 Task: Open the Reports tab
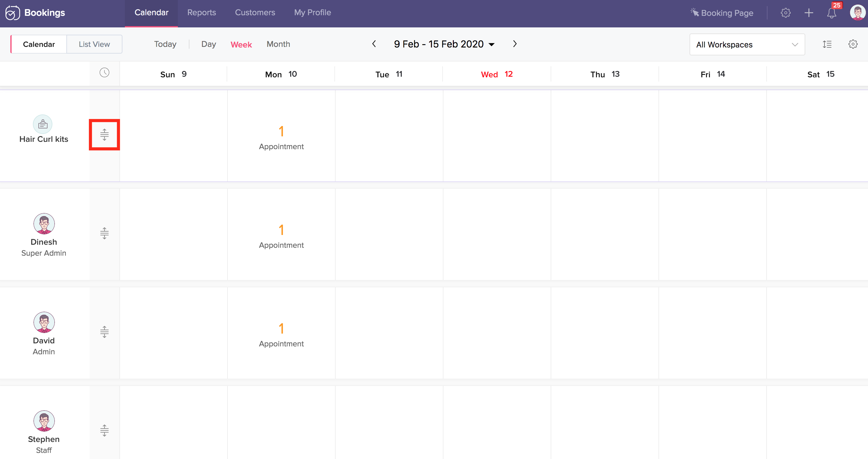coord(202,13)
